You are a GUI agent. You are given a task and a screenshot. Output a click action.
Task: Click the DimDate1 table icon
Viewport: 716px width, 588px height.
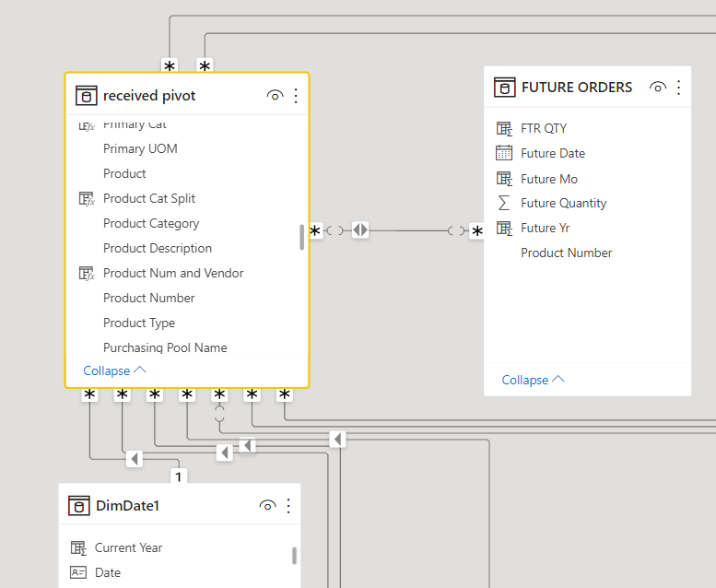[79, 506]
